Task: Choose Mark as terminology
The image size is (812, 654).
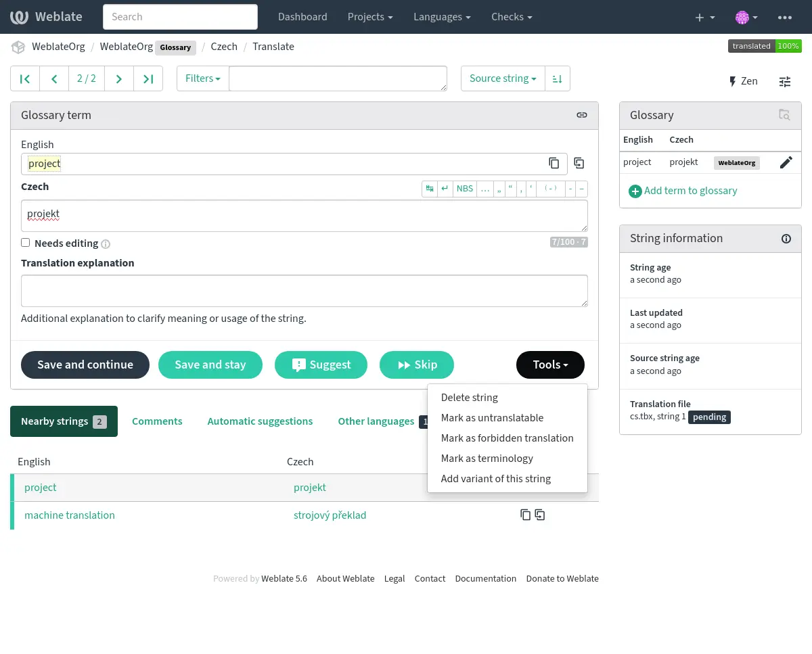Action: [x=507, y=459]
